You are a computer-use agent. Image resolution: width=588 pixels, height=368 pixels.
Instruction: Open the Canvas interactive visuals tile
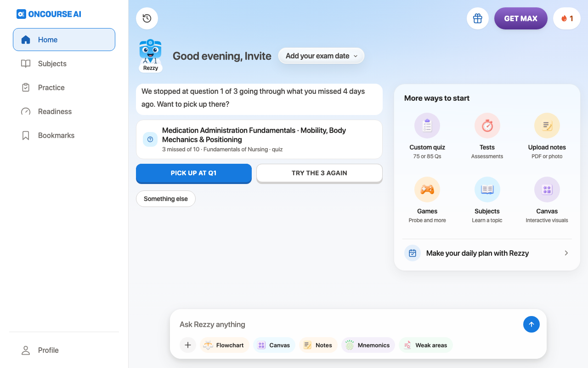click(x=547, y=201)
